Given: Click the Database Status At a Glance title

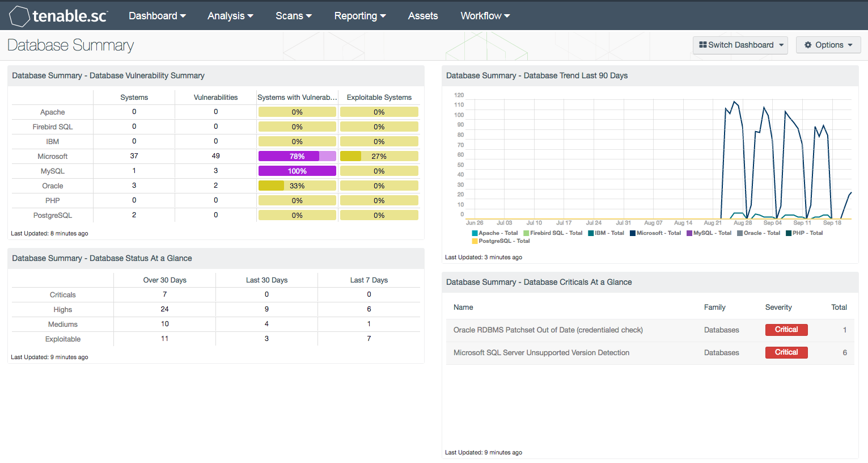Looking at the screenshot, I should point(102,258).
